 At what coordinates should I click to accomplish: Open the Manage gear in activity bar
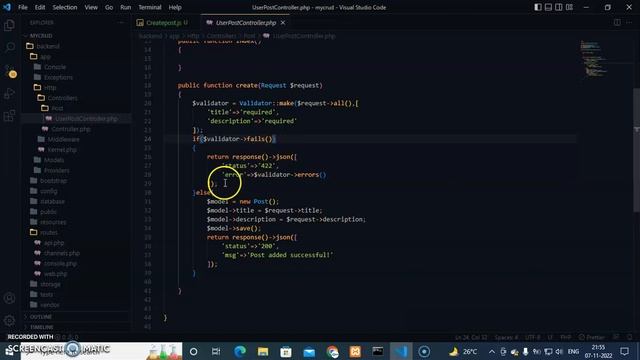tap(9, 320)
